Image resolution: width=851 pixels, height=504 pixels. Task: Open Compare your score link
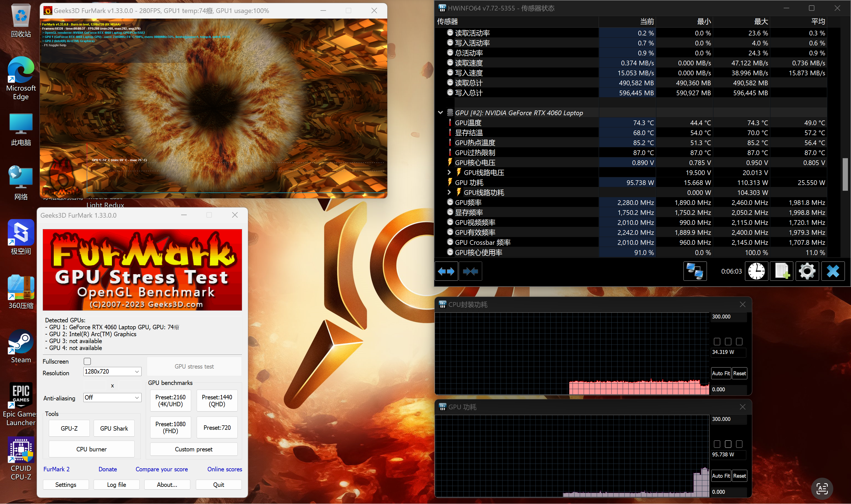coord(162,469)
